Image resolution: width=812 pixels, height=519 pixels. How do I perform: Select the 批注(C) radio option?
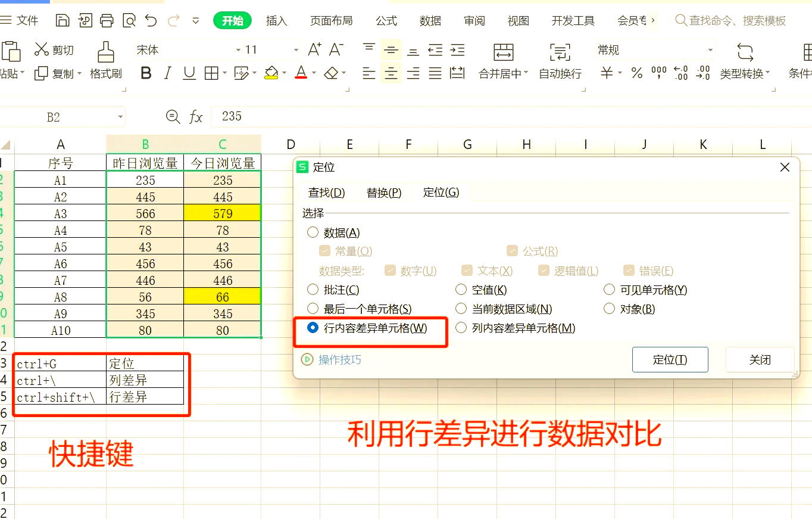click(x=313, y=290)
